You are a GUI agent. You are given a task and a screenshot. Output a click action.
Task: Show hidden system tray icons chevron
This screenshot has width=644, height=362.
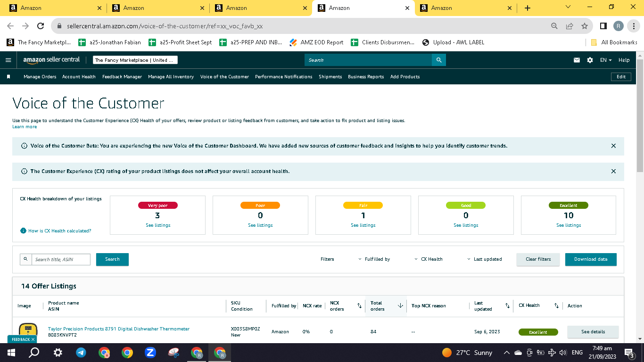pyautogui.click(x=507, y=353)
